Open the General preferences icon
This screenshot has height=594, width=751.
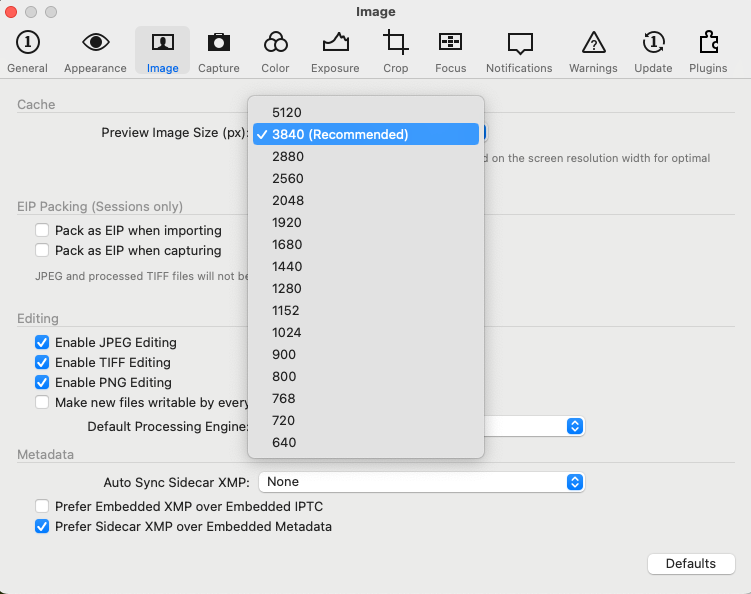(x=27, y=43)
